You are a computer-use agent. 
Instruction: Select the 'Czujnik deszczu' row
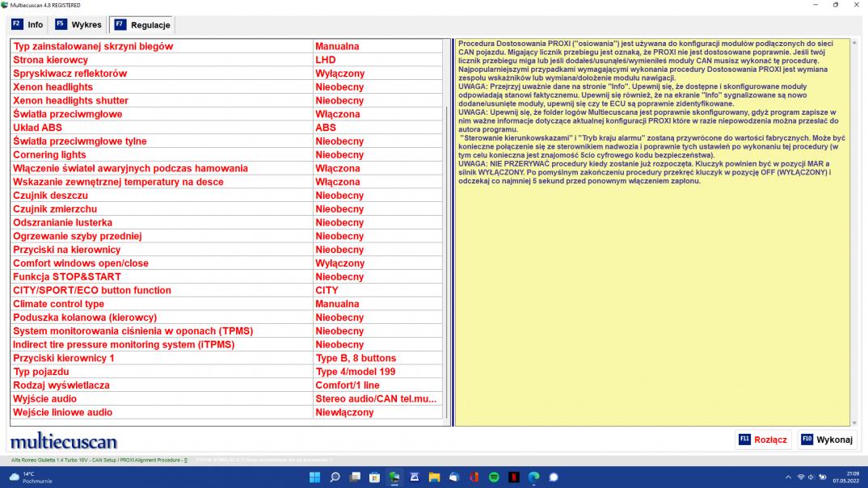point(226,196)
